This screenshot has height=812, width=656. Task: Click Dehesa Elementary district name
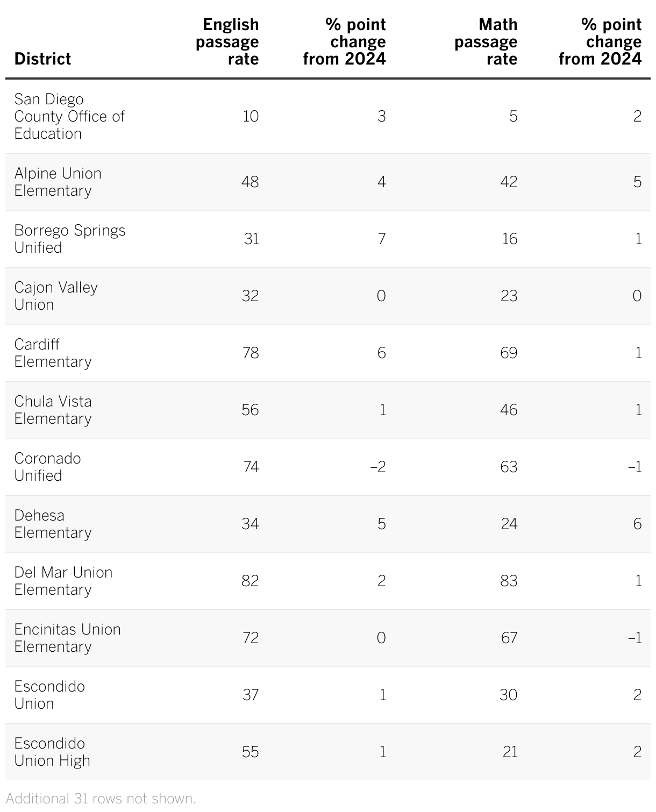53,524
